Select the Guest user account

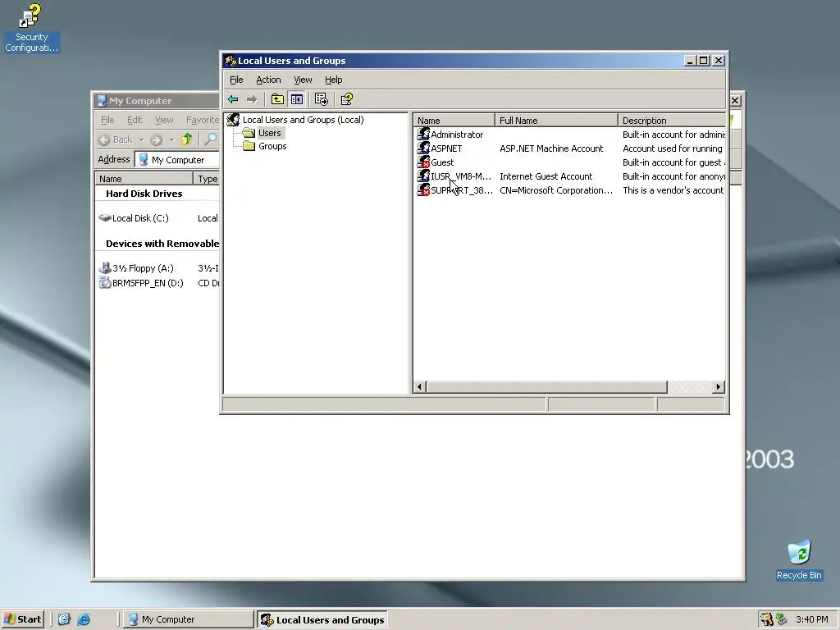(x=442, y=162)
